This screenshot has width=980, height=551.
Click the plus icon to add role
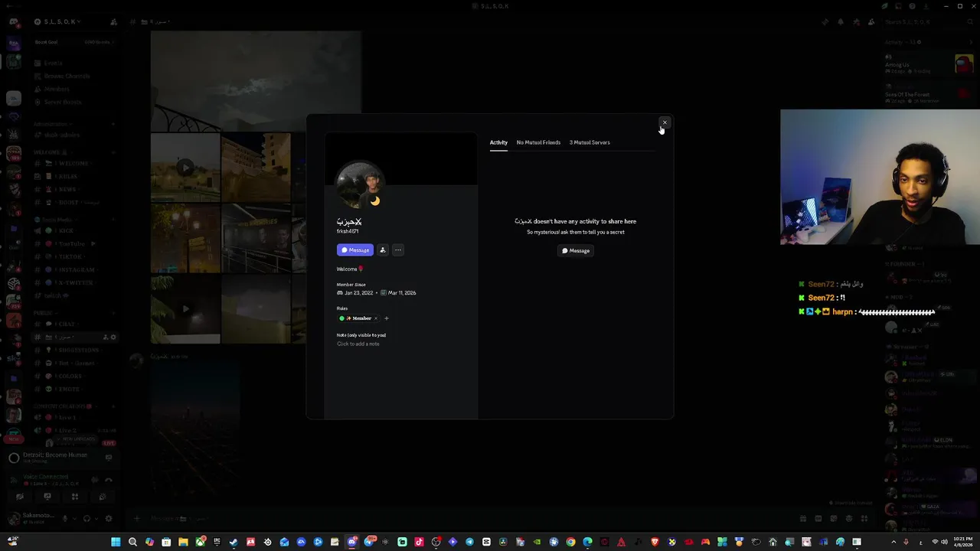(387, 318)
